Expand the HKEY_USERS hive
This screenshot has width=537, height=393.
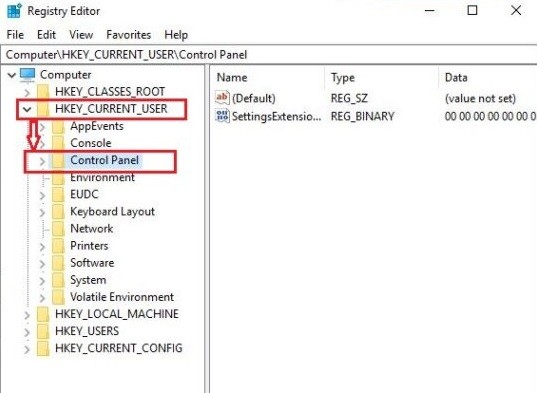27,332
